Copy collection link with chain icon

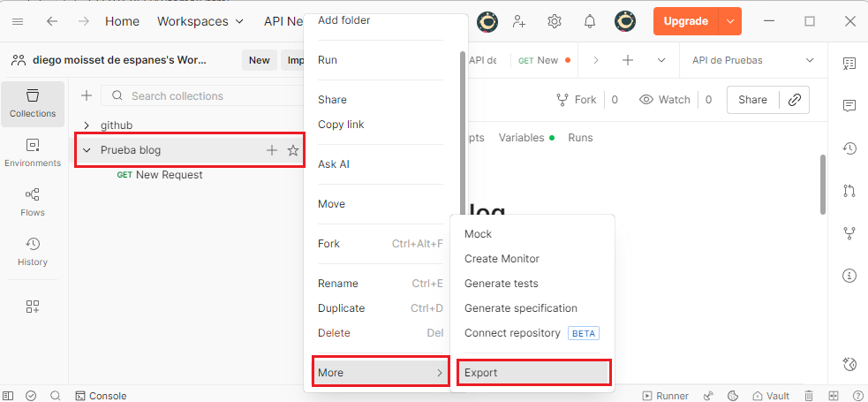click(x=794, y=100)
